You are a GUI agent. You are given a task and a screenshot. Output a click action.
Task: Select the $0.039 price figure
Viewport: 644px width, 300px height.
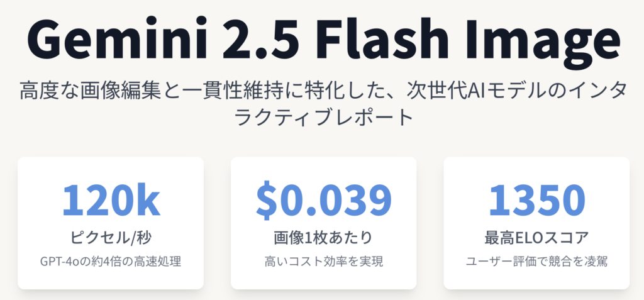coord(323,201)
